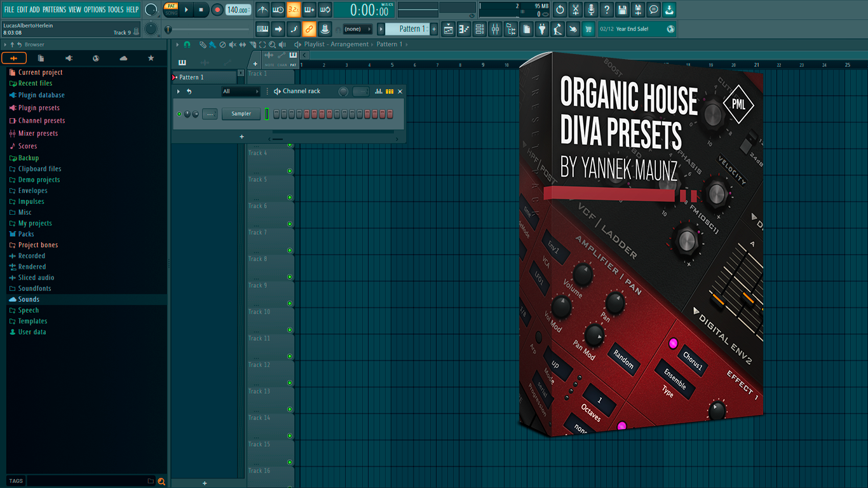The width and height of the screenshot is (868, 488).
Task: Open the help question mark icon
Action: tap(607, 10)
